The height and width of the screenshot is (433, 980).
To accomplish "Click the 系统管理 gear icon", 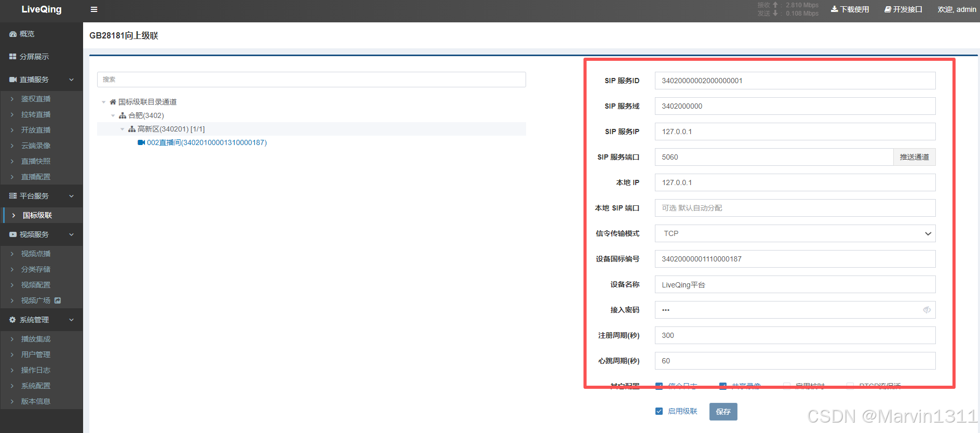I will 13,320.
